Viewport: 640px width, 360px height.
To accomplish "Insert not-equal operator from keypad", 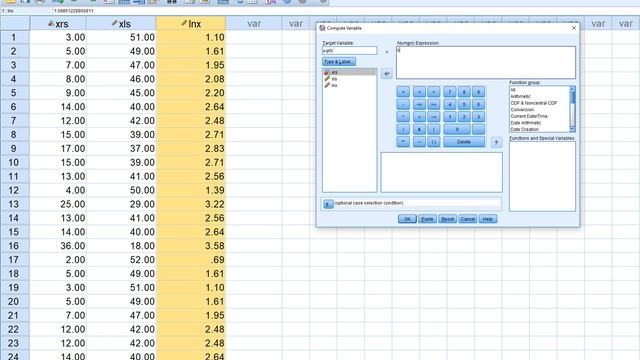I will pyautogui.click(x=433, y=117).
